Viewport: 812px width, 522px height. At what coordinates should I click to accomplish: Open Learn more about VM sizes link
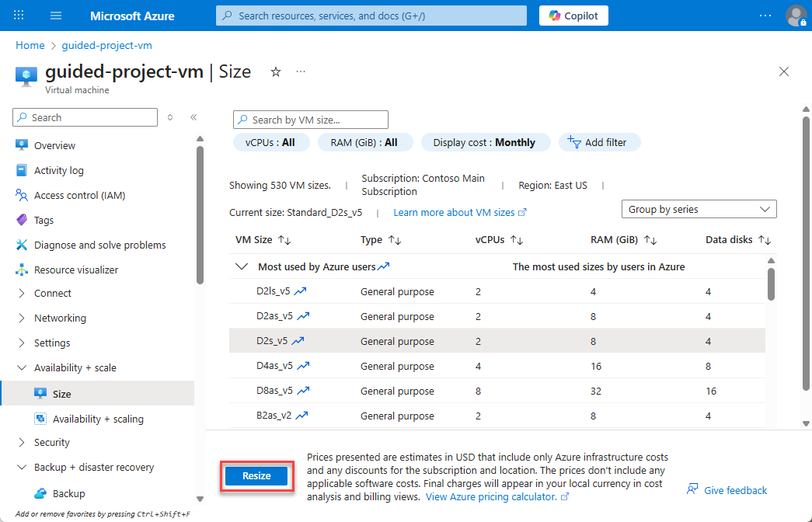click(460, 212)
